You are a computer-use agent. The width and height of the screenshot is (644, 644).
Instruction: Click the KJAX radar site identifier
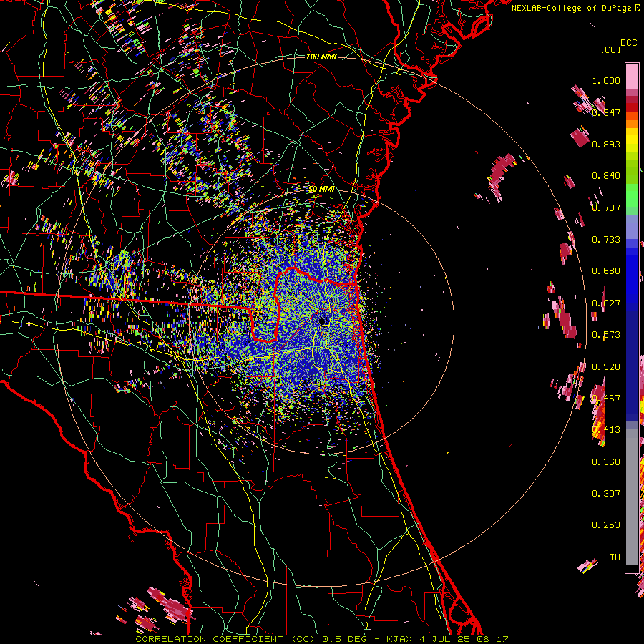[x=399, y=639]
